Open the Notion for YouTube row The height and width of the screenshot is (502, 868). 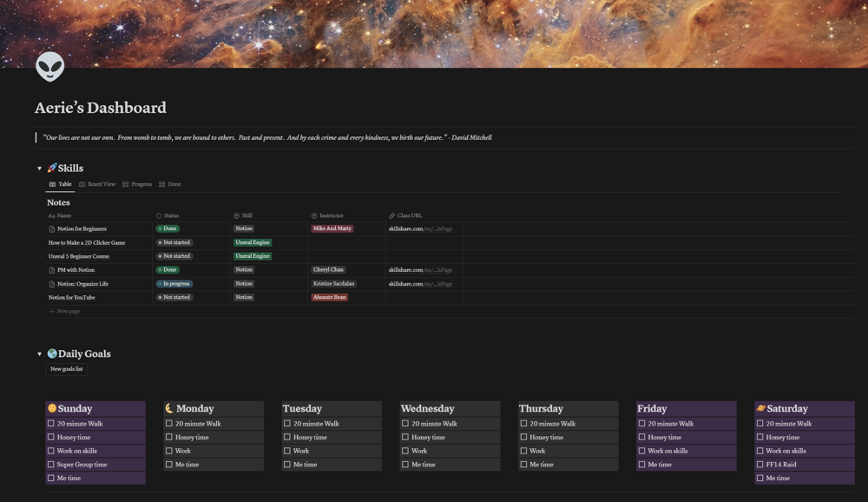tap(71, 298)
